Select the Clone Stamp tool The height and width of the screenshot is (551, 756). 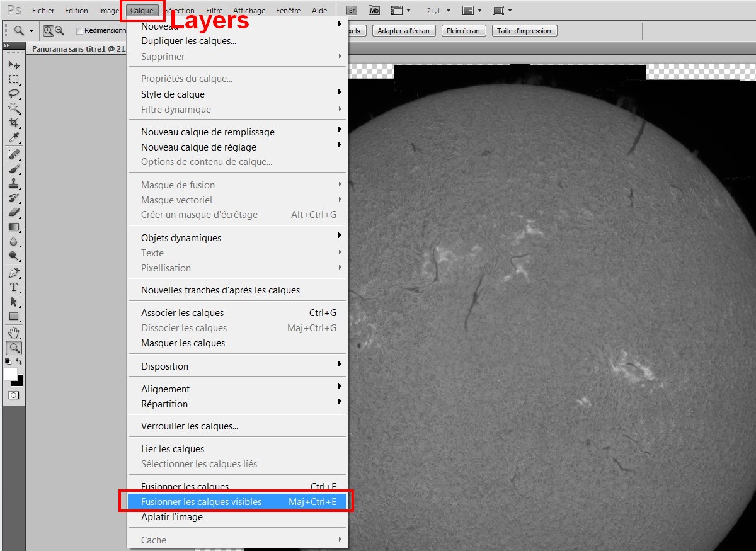click(x=13, y=183)
